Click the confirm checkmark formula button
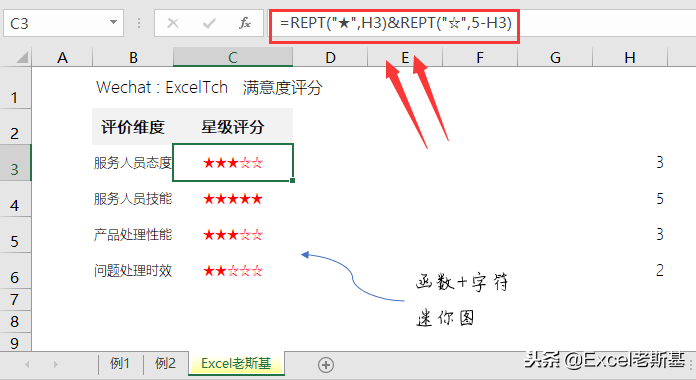Viewport: 696px width, 380px height. pos(209,23)
